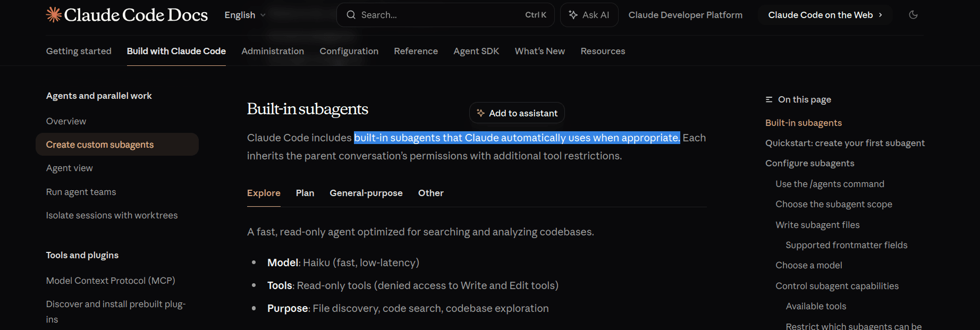This screenshot has width=980, height=330.
Task: Open Isolate sessions with worktrees page
Action: [112, 215]
